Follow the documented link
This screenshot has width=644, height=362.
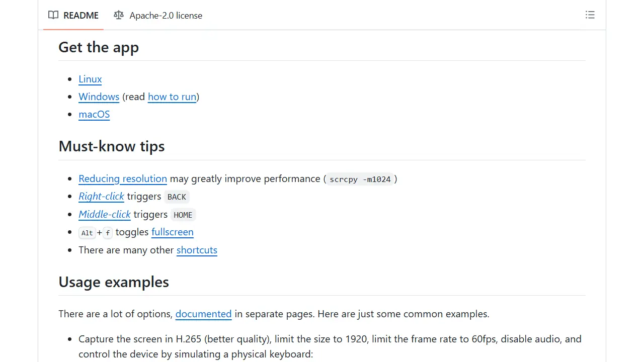203,314
